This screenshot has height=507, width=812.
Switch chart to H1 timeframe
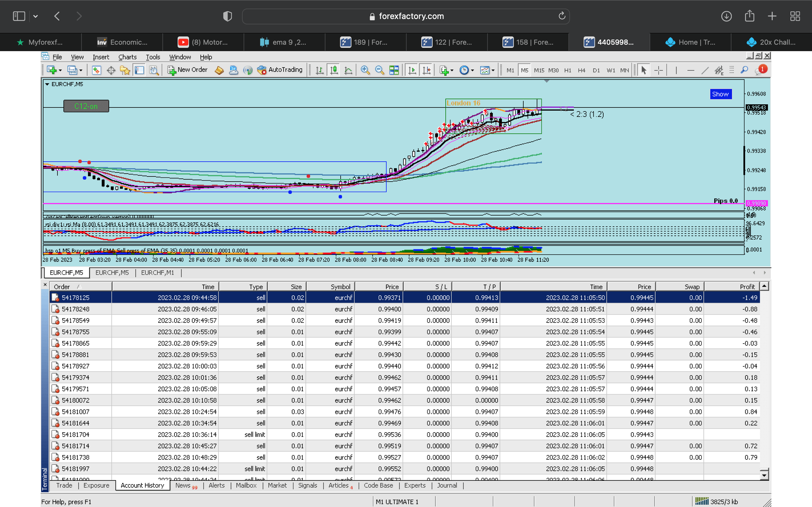[567, 70]
